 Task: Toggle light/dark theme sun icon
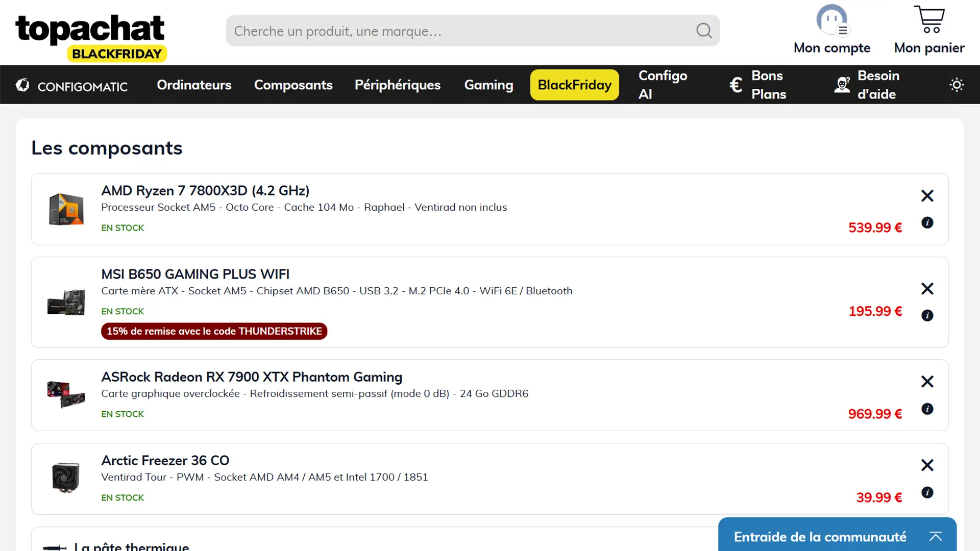(x=957, y=85)
